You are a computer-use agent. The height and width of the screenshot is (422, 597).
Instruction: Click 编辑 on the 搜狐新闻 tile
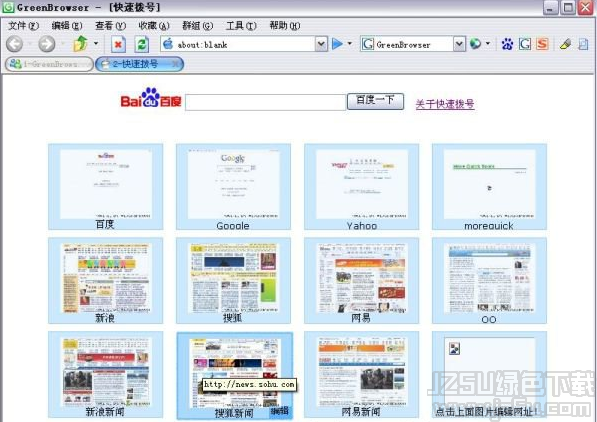(279, 411)
